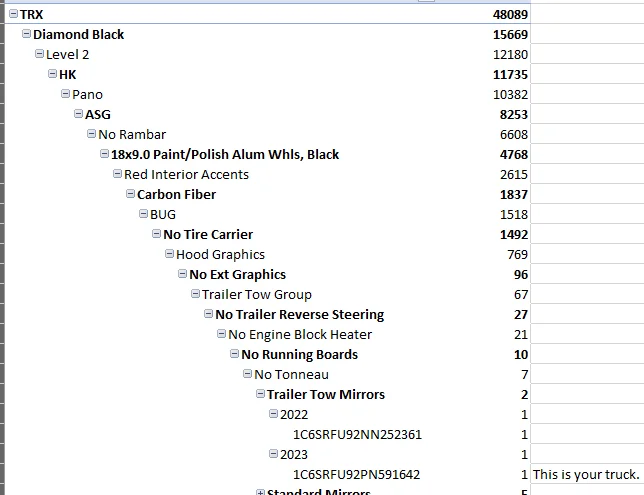The image size is (644, 495).
Task: Select the HK label cell
Action: [68, 74]
